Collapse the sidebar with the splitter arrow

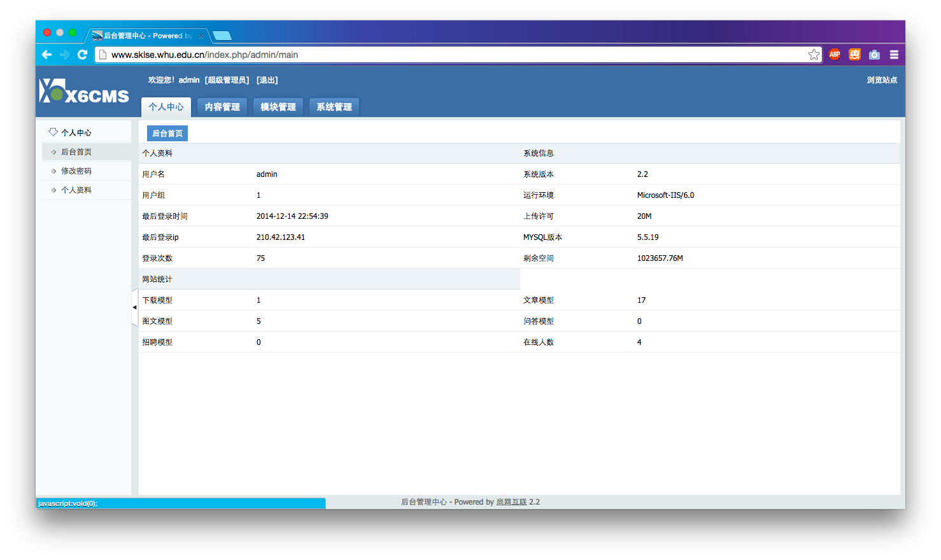tap(134, 307)
